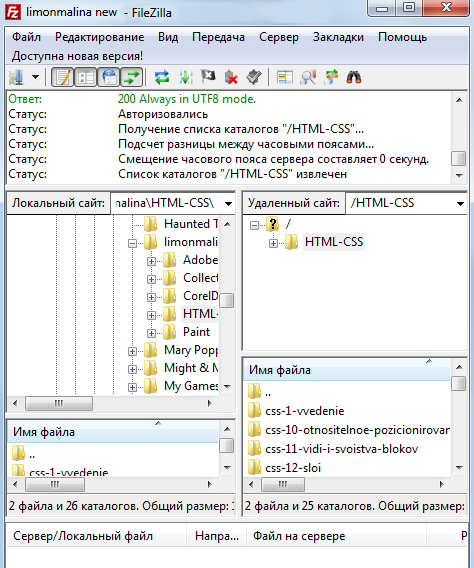The image size is (474, 568).
Task: Click Файл на сервере queue column header
Action: coord(336,536)
